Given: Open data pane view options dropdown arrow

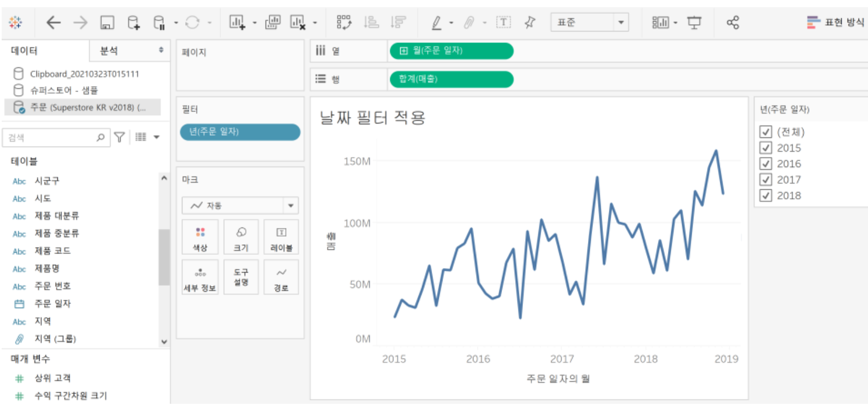Looking at the screenshot, I should coord(157,137).
